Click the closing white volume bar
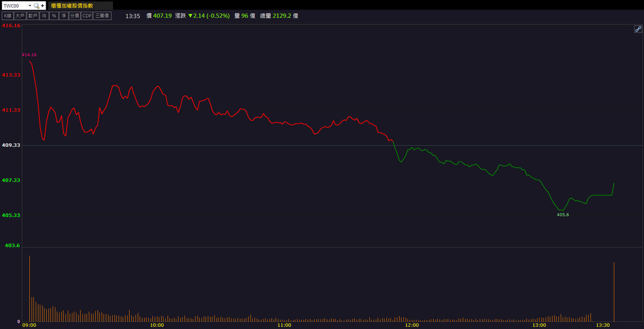Image resolution: width=644 pixels, height=329 pixels. (614, 292)
